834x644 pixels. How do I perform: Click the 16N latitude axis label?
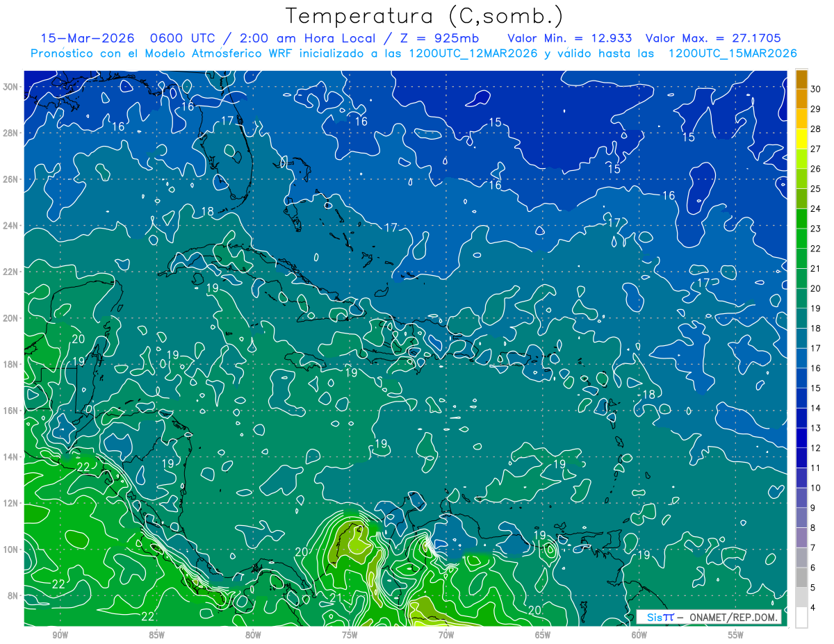(x=12, y=411)
